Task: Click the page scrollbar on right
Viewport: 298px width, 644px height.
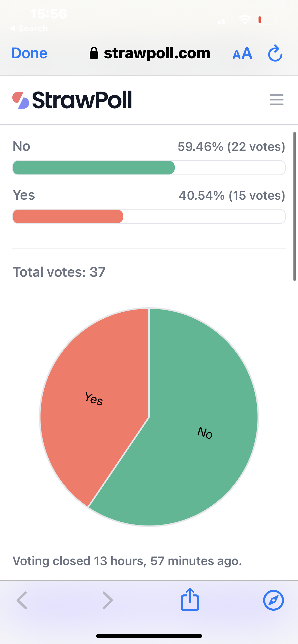Action: pos(294,206)
